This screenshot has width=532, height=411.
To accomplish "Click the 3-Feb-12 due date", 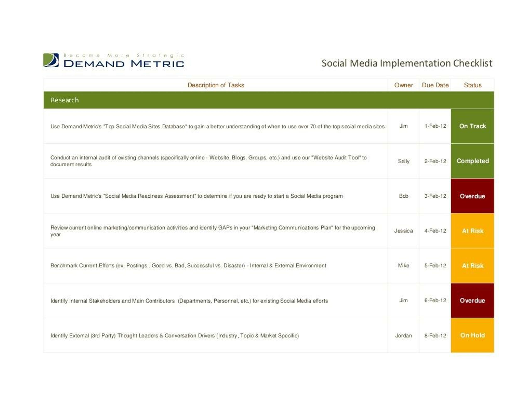I will (435, 196).
